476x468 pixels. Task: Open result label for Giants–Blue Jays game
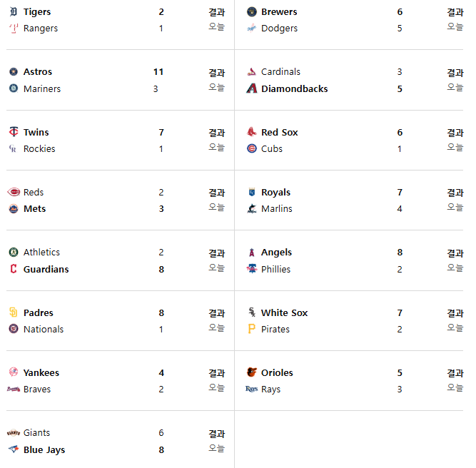click(x=216, y=434)
